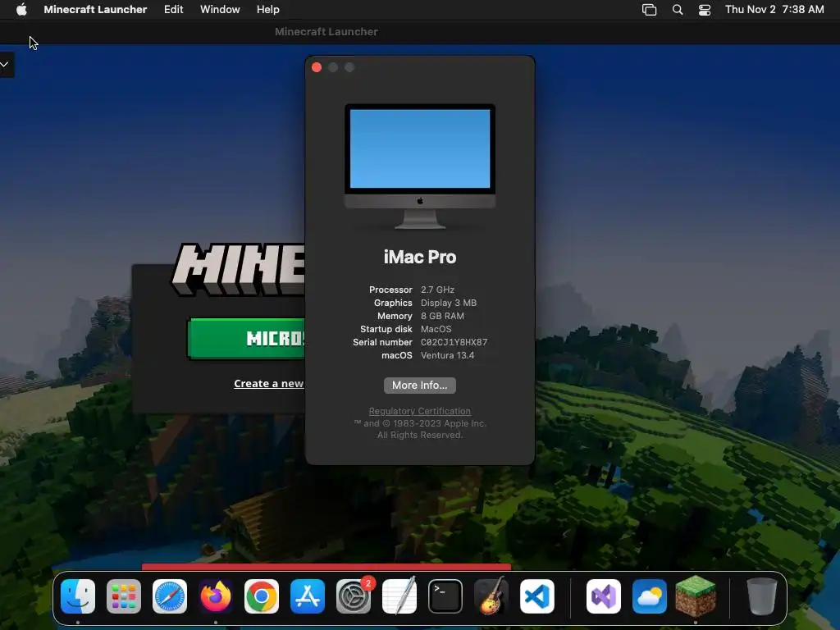The image size is (840, 630).
Task: Follow the Create a new account link
Action: tap(269, 384)
